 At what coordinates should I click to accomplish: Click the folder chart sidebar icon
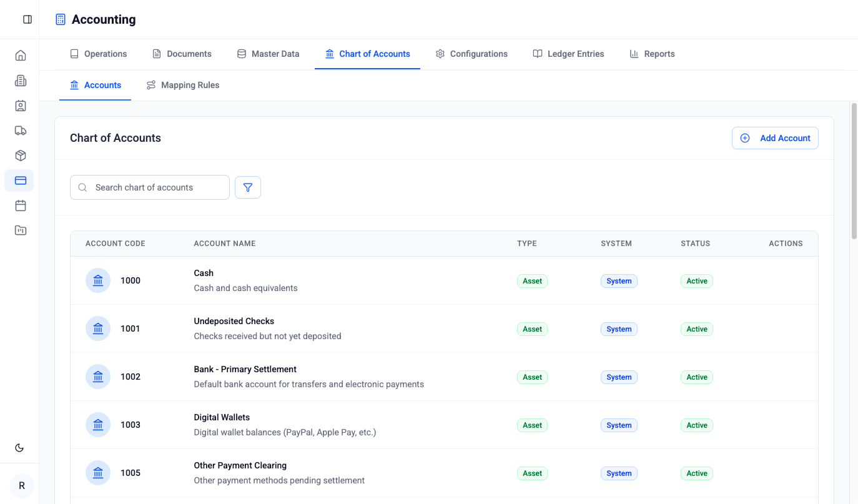point(20,230)
